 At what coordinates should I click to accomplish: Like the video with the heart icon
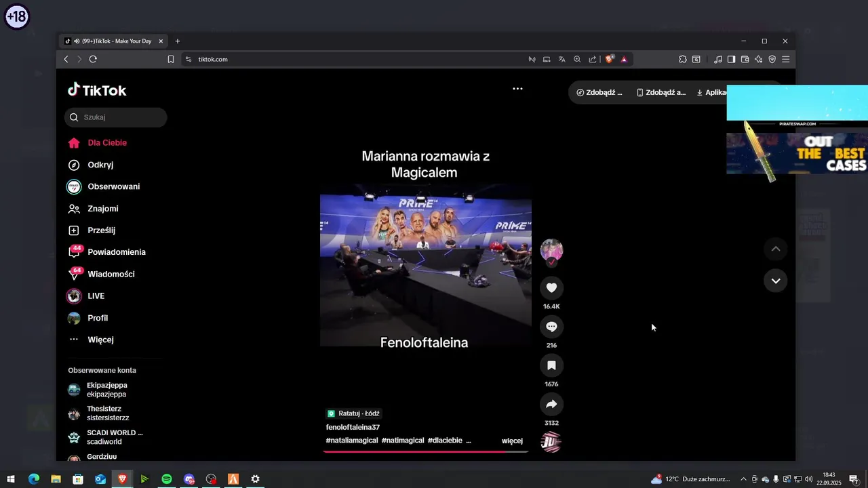[551, 288]
